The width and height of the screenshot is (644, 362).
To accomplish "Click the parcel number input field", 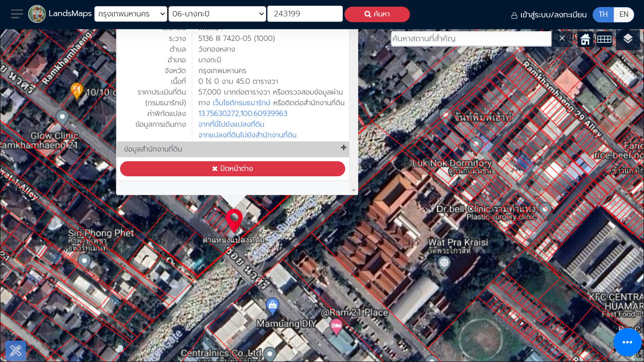I will [x=305, y=14].
